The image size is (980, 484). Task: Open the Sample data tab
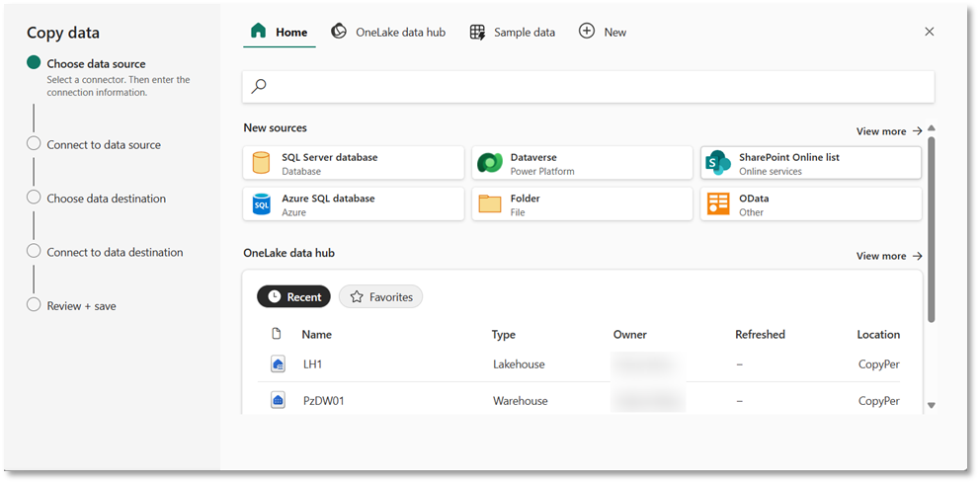pos(513,32)
